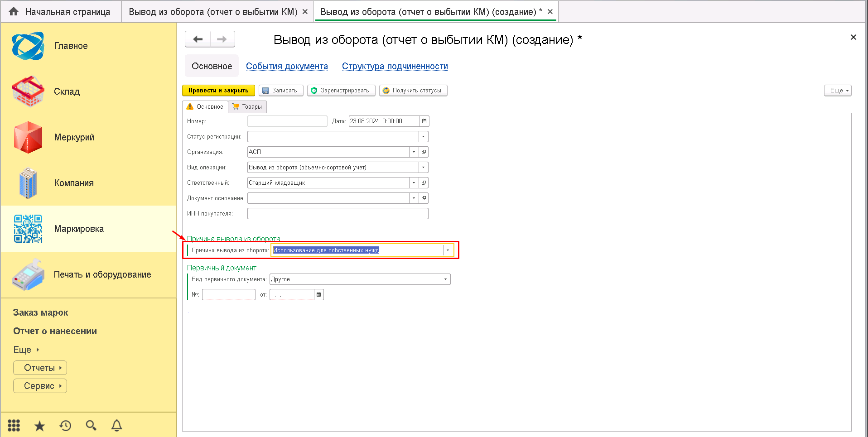This screenshot has height=437, width=868.
Task: Open the functions menu grid icon
Action: coord(14,426)
